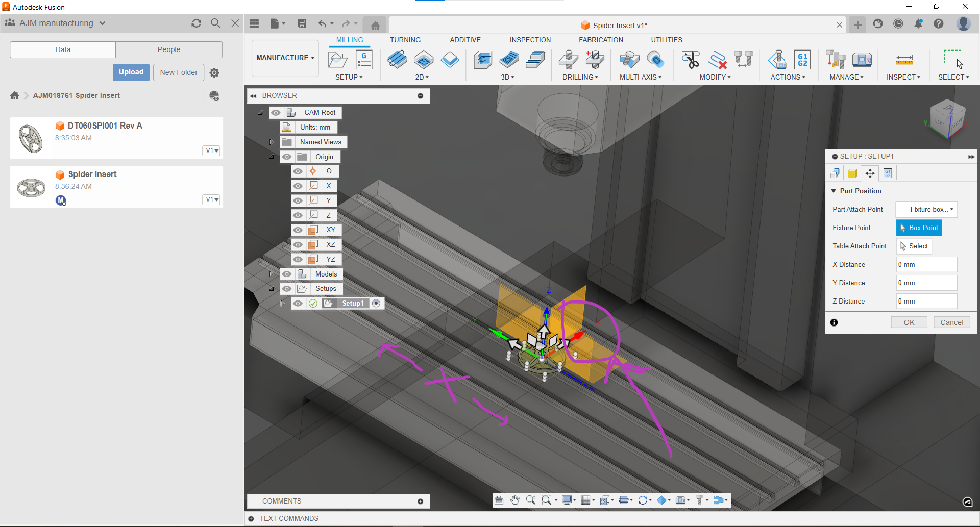This screenshot has height=527, width=980.
Task: Click the New Folder button
Action: click(x=179, y=72)
